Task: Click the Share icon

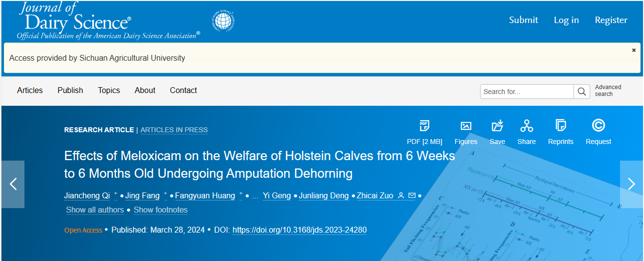Action: point(527,126)
